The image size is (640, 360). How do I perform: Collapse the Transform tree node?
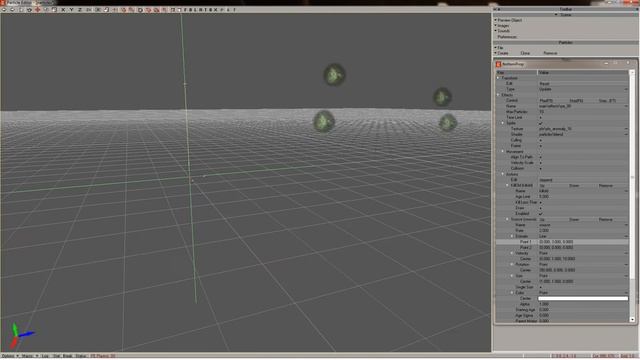coord(498,78)
